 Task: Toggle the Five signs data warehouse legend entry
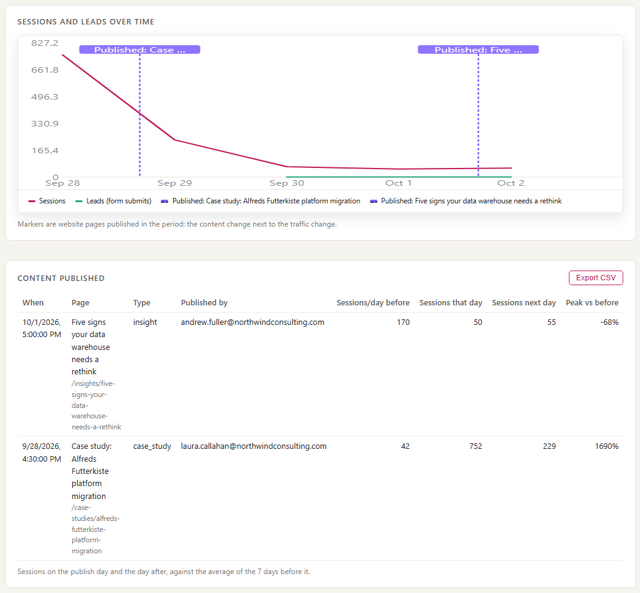click(x=466, y=201)
